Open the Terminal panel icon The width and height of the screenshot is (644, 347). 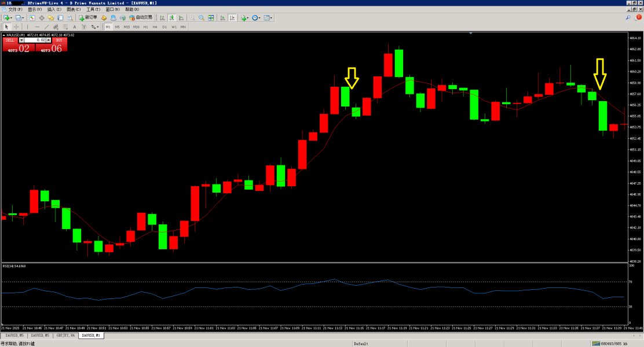(x=60, y=17)
